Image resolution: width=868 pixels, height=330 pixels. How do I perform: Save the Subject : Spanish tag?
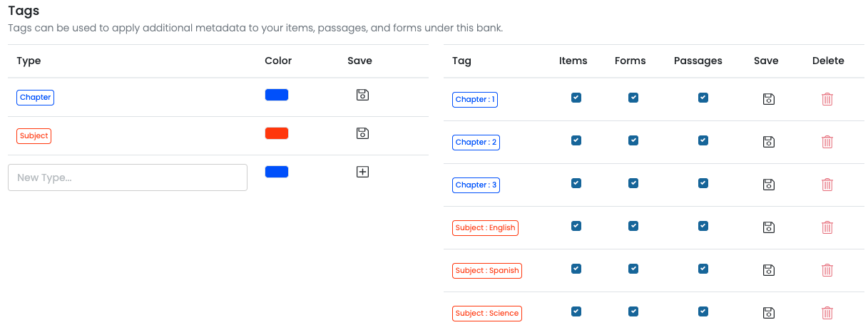point(768,270)
